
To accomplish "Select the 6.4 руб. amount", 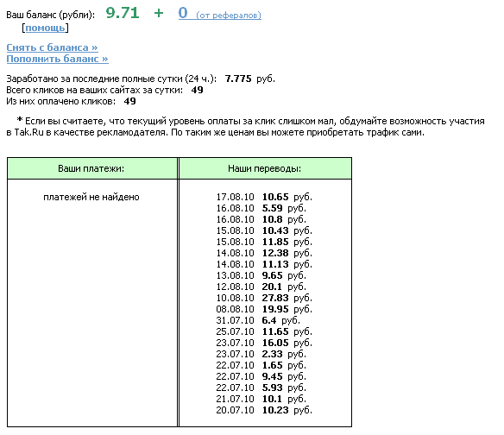I will [x=281, y=320].
